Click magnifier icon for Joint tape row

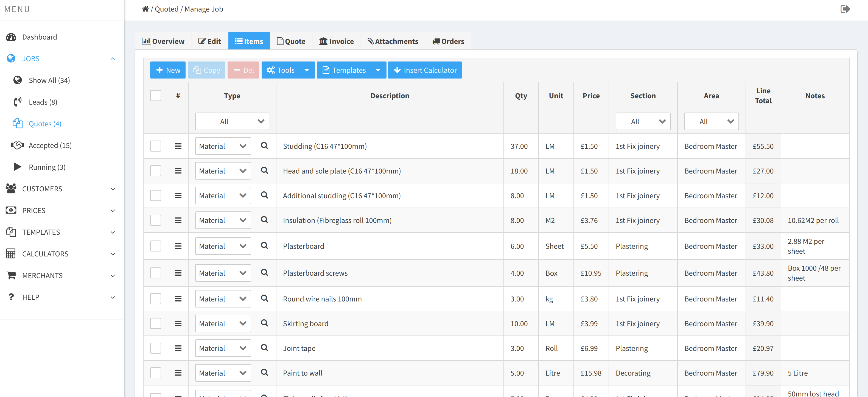tap(265, 348)
